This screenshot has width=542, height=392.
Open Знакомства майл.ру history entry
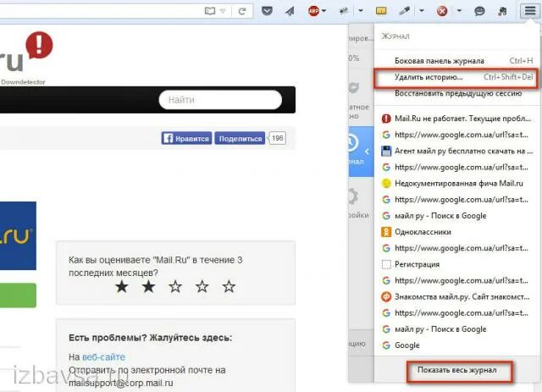[456, 296]
